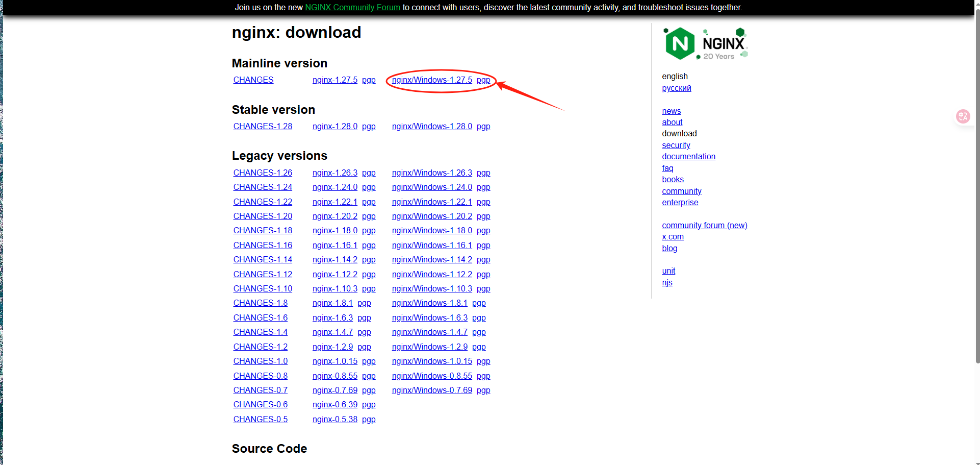
Task: Download nginx-1.14.2
Action: point(335,260)
